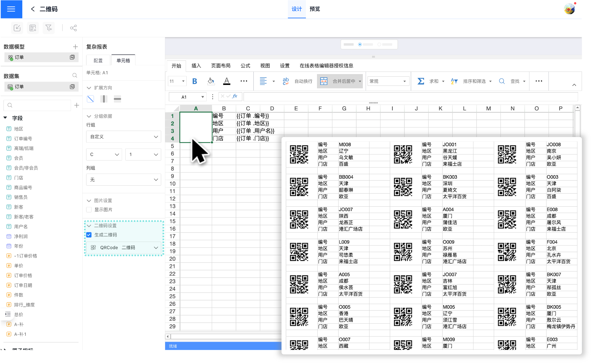This screenshot has height=364, width=593.
Task: Open the 视图 ribbon tab
Action: pyautogui.click(x=265, y=66)
